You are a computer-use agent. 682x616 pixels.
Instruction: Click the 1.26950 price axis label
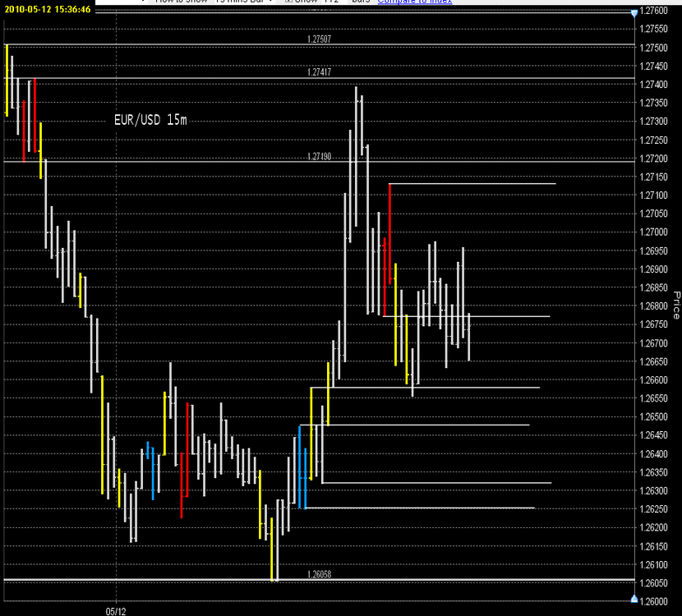click(x=654, y=251)
